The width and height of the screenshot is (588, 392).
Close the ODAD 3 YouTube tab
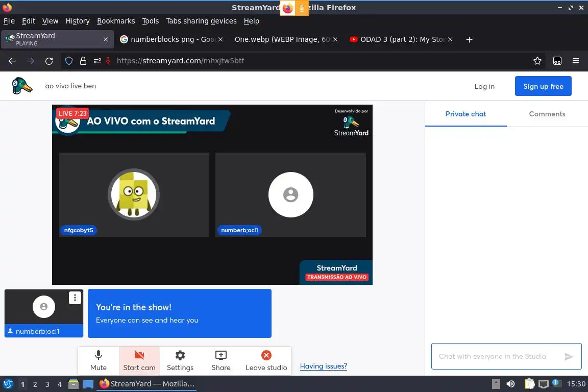click(450, 39)
